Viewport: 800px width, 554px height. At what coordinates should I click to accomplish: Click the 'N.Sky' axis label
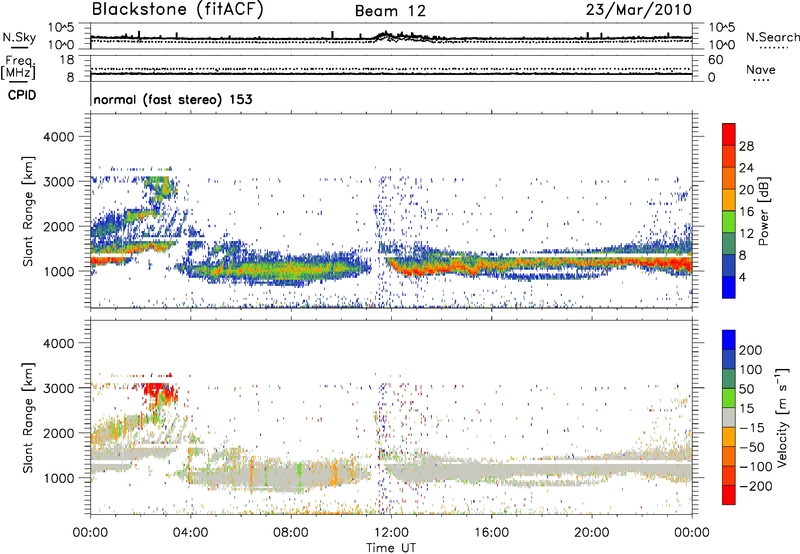tap(19, 37)
